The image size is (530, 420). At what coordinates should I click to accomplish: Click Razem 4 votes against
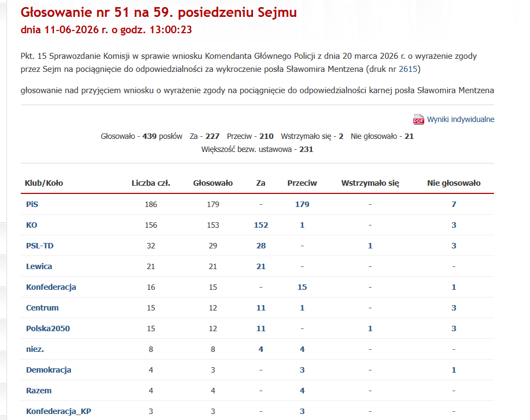(x=302, y=391)
